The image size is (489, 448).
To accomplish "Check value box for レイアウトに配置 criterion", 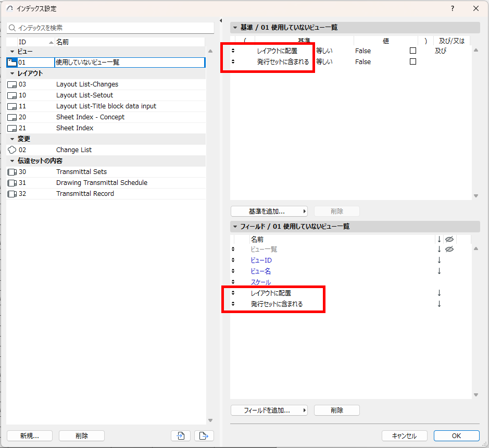I will [x=413, y=51].
